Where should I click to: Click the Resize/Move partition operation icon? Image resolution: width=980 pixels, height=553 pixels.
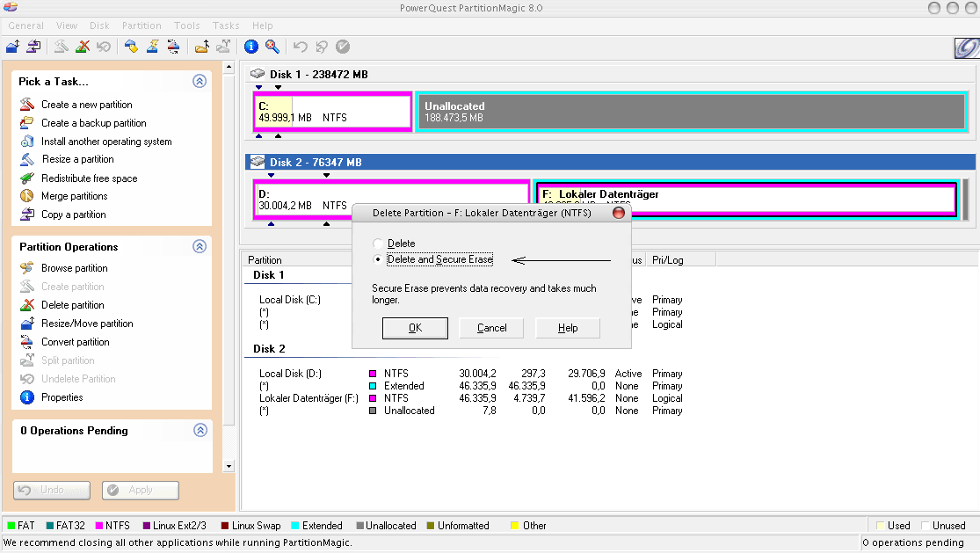27,323
